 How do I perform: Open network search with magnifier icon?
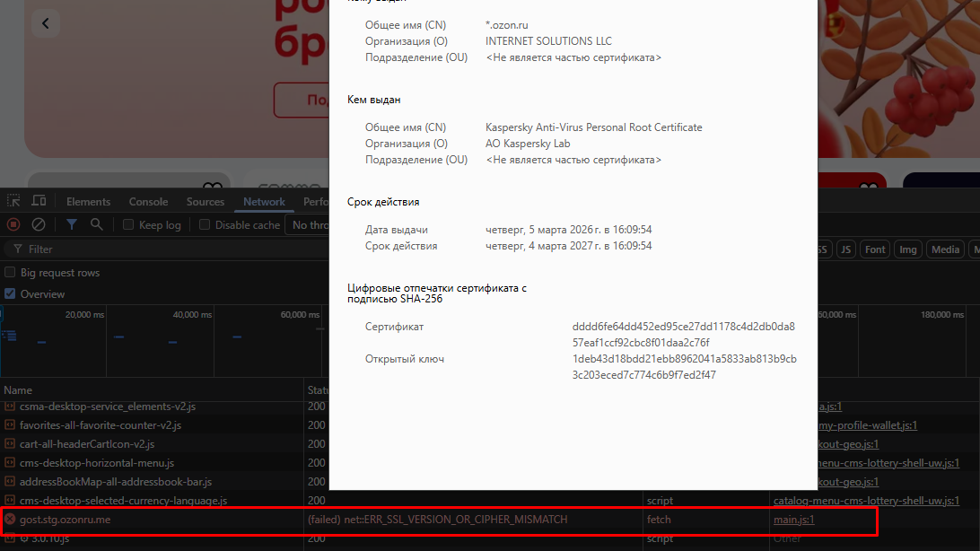pos(96,224)
